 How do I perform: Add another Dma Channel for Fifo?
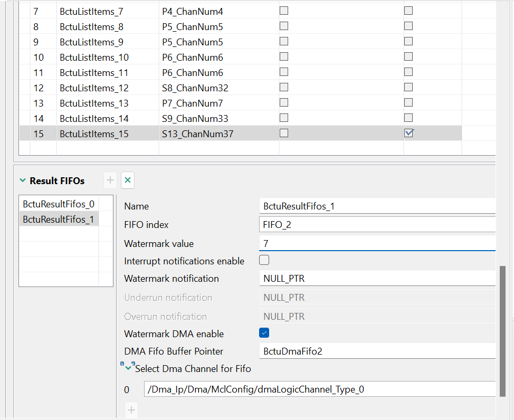coord(131,410)
